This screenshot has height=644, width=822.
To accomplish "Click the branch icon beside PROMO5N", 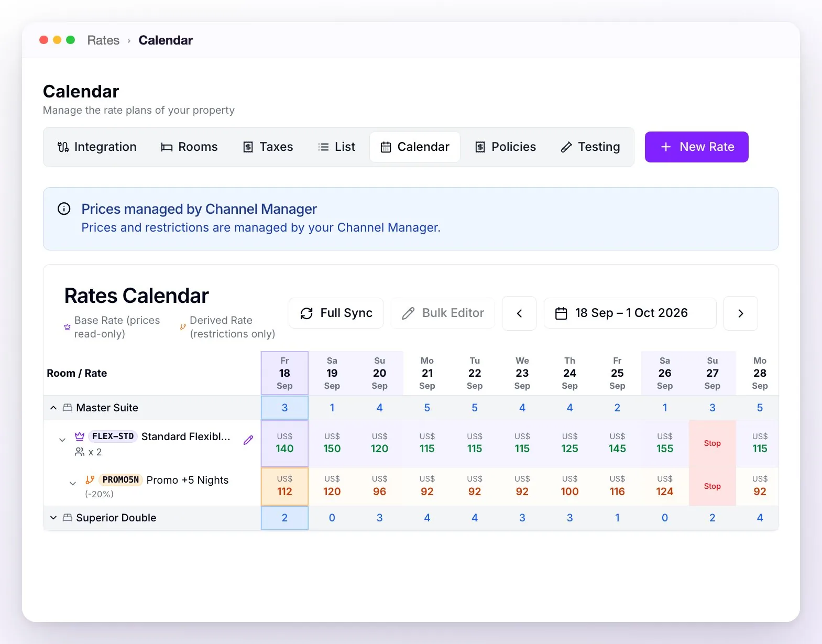I will 90,480.
